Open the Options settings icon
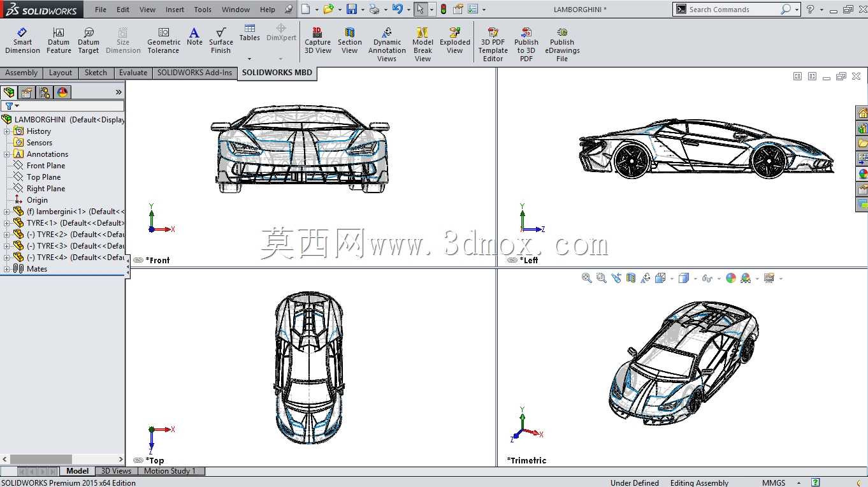 pos(472,9)
